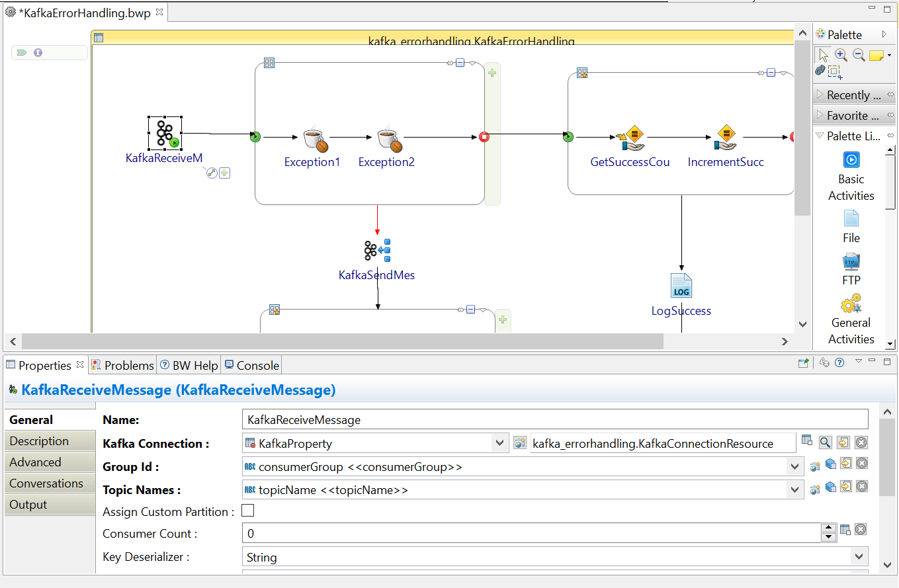Open the Advanced properties tab

tap(50, 462)
